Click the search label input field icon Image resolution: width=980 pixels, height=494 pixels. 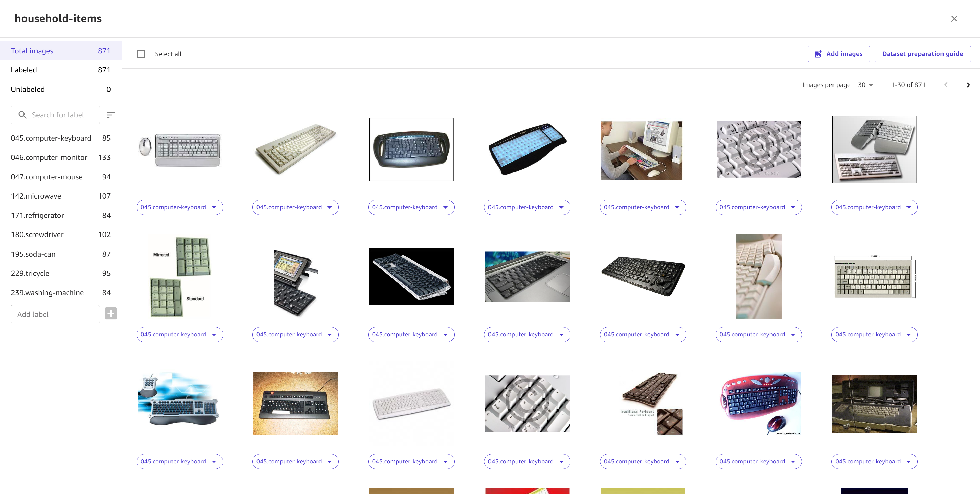click(x=22, y=115)
